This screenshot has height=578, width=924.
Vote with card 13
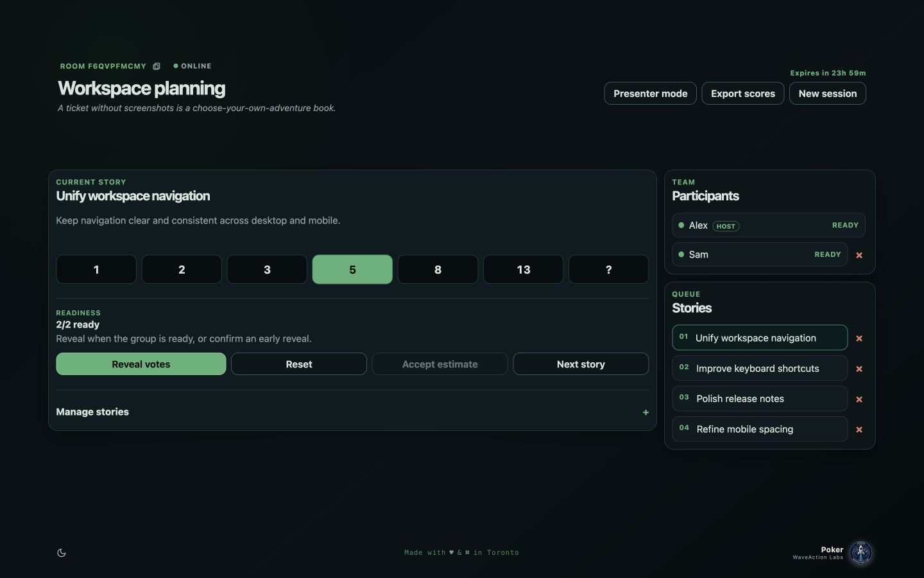pyautogui.click(x=524, y=270)
